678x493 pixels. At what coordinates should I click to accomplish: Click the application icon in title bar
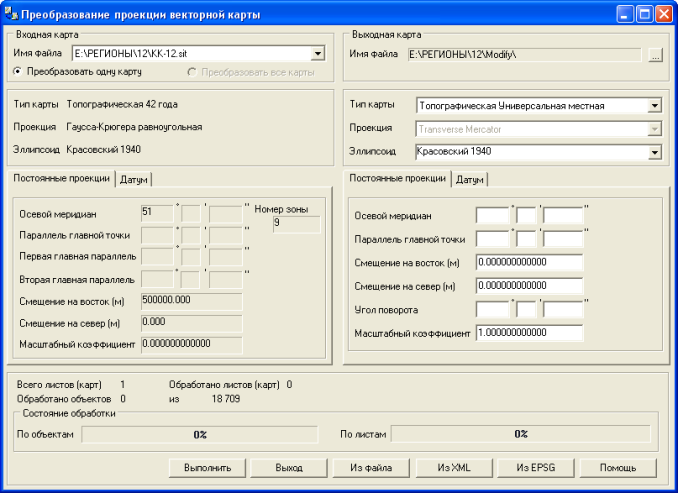[x=12, y=15]
